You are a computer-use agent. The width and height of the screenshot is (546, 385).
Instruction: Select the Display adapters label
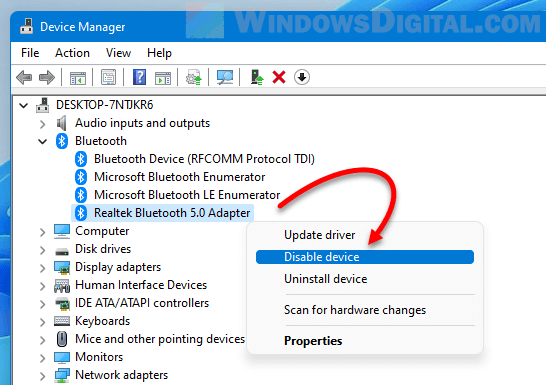118,267
